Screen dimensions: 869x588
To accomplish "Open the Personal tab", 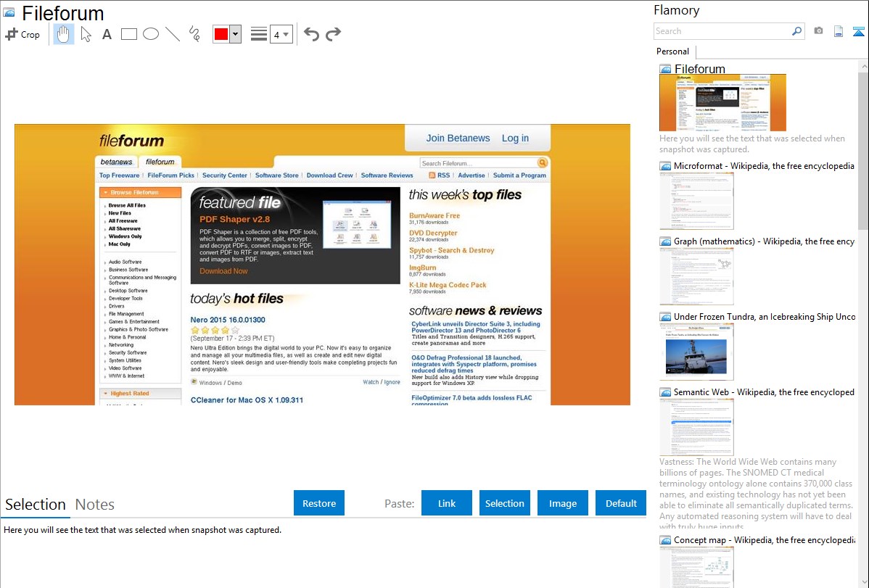I will [672, 51].
